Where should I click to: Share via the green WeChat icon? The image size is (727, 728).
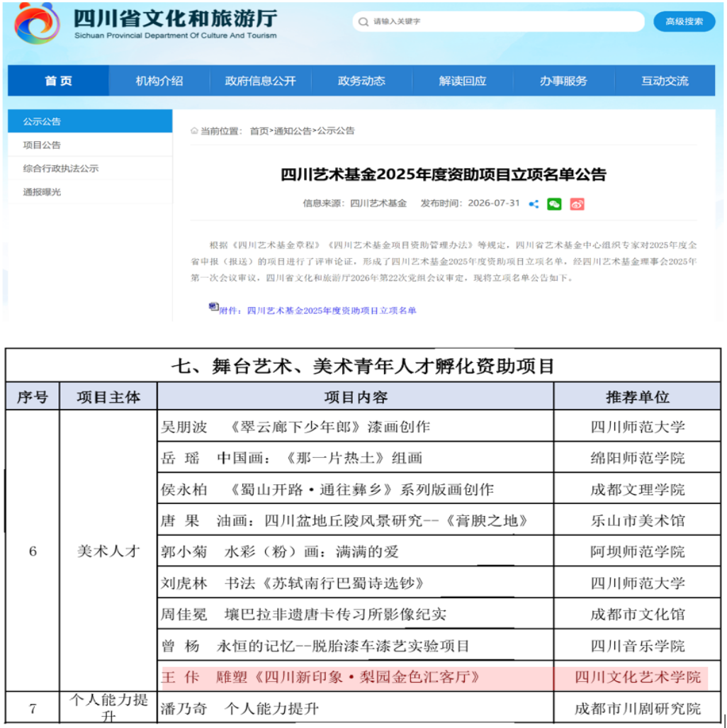554,204
